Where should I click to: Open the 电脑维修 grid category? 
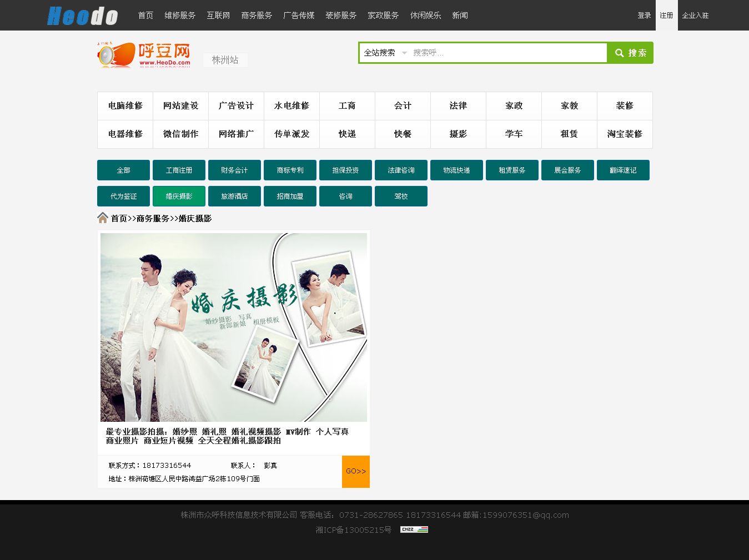click(x=125, y=106)
